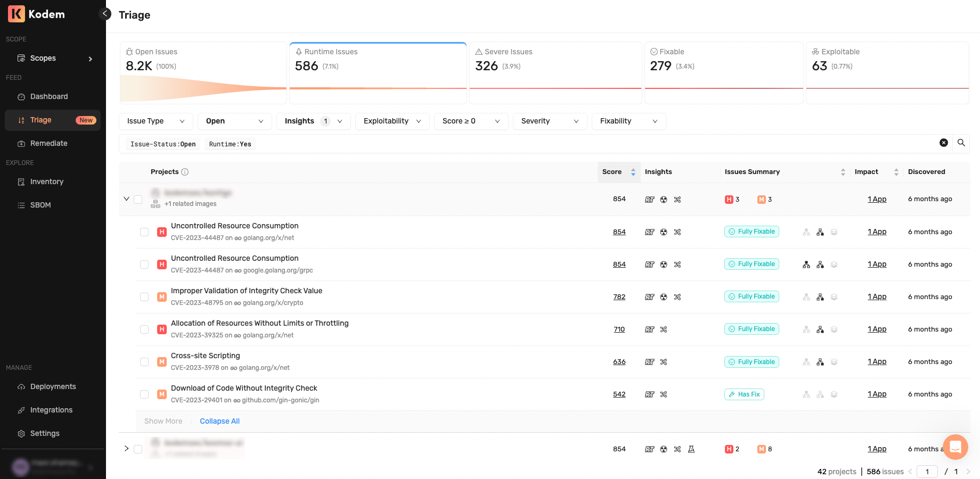This screenshot has height=479, width=980.
Task: Open the Issue Type dropdown
Action: coord(156,121)
